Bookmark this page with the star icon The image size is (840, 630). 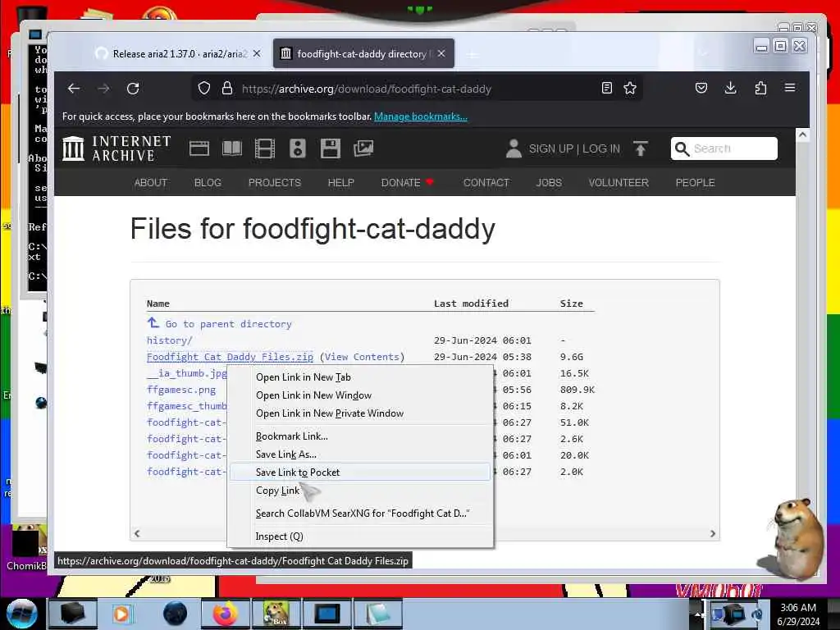(630, 88)
